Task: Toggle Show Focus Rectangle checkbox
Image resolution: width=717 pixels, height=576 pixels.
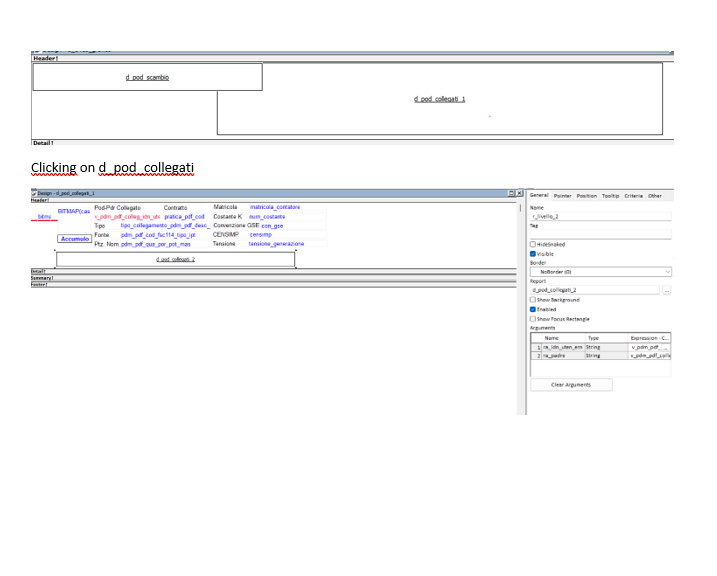Action: [x=533, y=319]
